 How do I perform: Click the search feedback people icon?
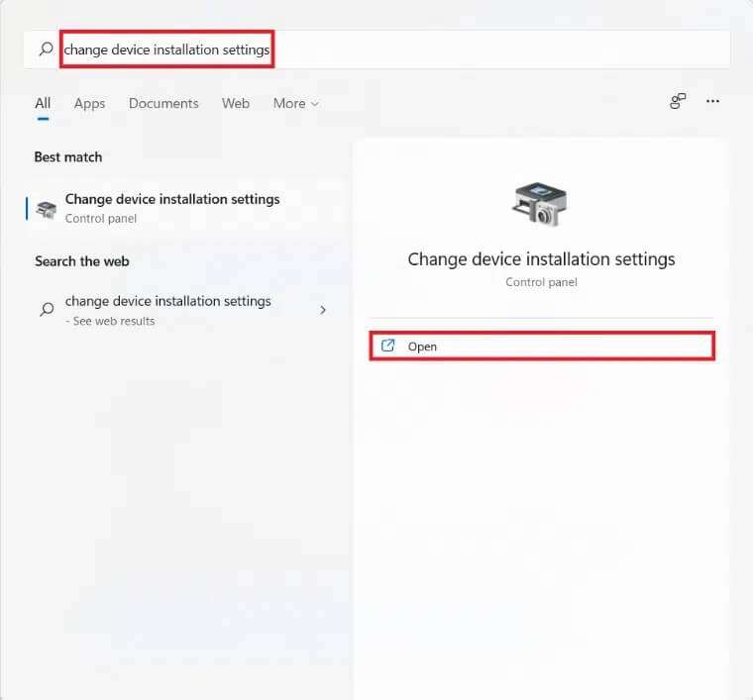(678, 101)
